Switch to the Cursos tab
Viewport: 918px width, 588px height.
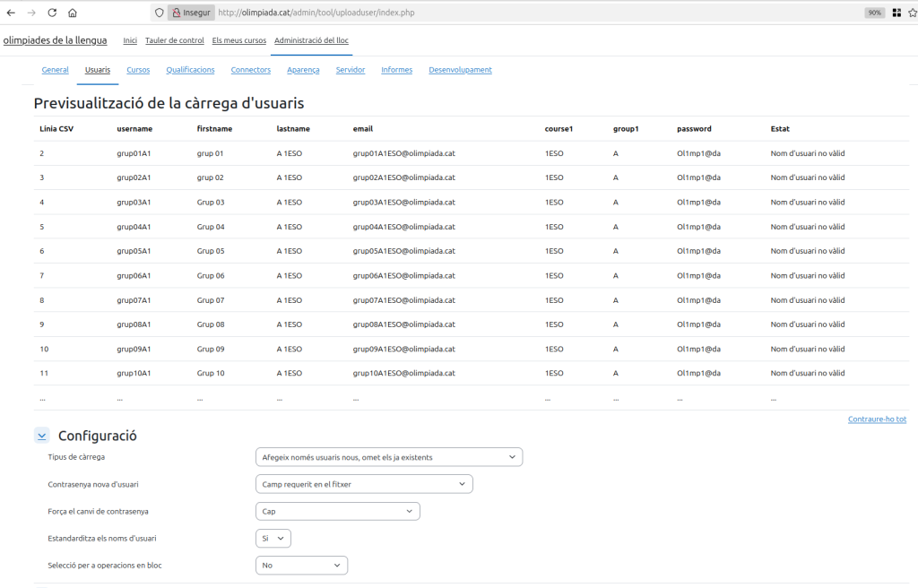pos(138,70)
